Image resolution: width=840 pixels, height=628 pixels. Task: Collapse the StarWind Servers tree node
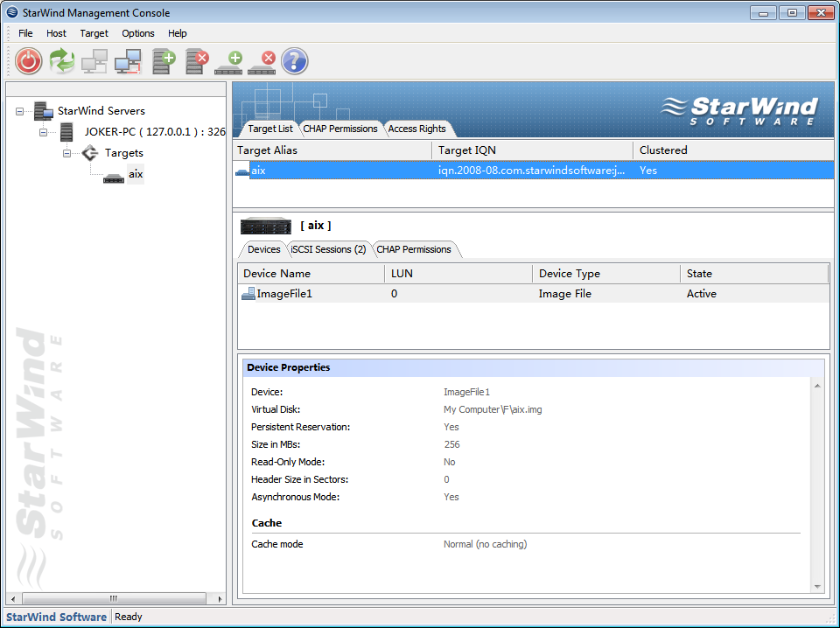pyautogui.click(x=20, y=111)
